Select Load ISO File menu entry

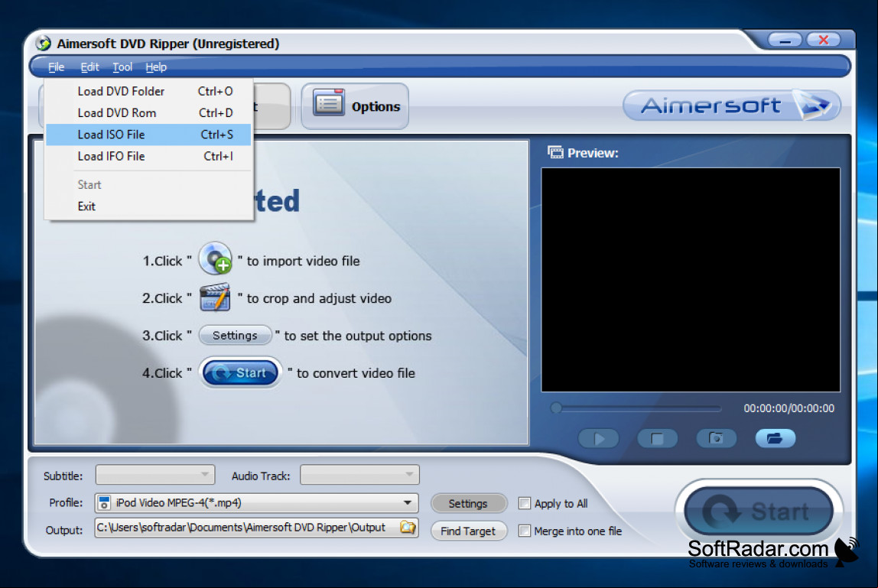[148, 135]
